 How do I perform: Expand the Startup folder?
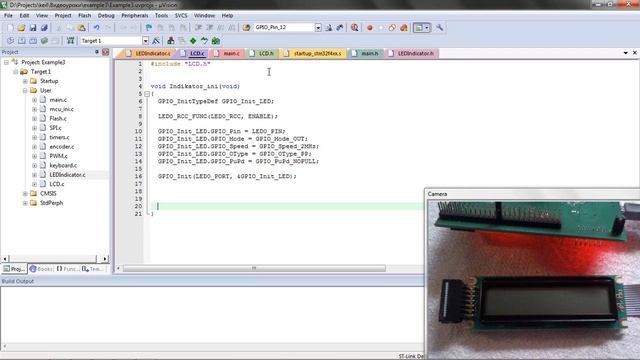point(25,81)
